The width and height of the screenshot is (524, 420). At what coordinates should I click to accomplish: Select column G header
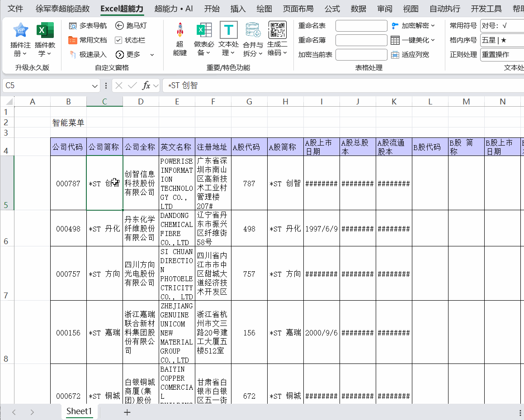click(x=249, y=102)
